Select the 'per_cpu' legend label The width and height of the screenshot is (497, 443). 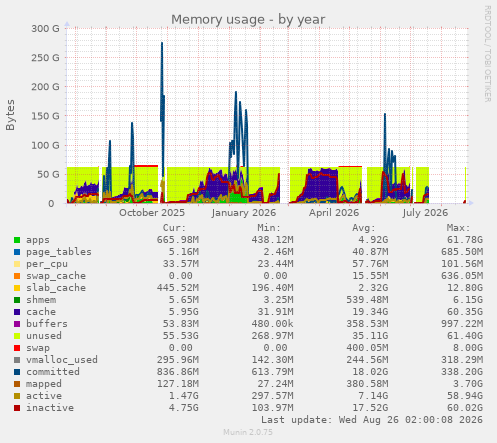(47, 264)
